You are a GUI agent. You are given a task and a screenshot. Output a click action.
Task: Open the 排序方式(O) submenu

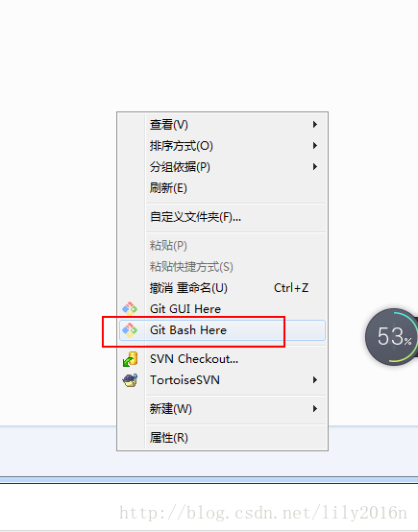tap(222, 146)
